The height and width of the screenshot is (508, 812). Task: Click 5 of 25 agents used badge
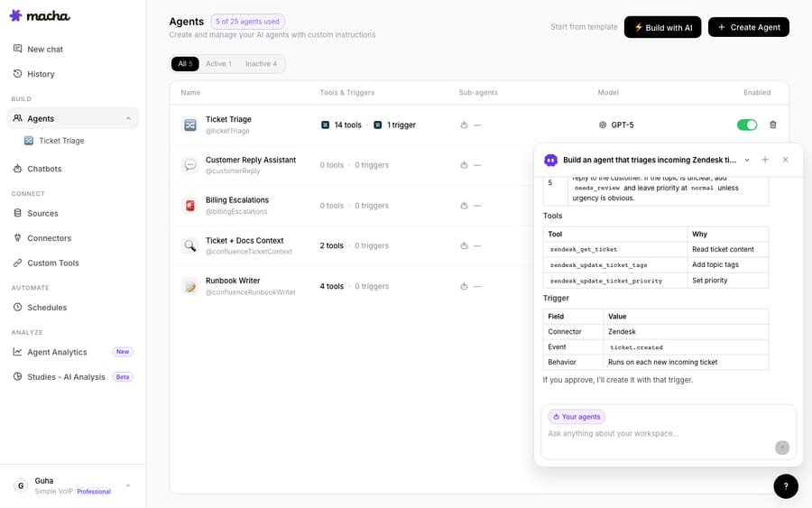(247, 22)
